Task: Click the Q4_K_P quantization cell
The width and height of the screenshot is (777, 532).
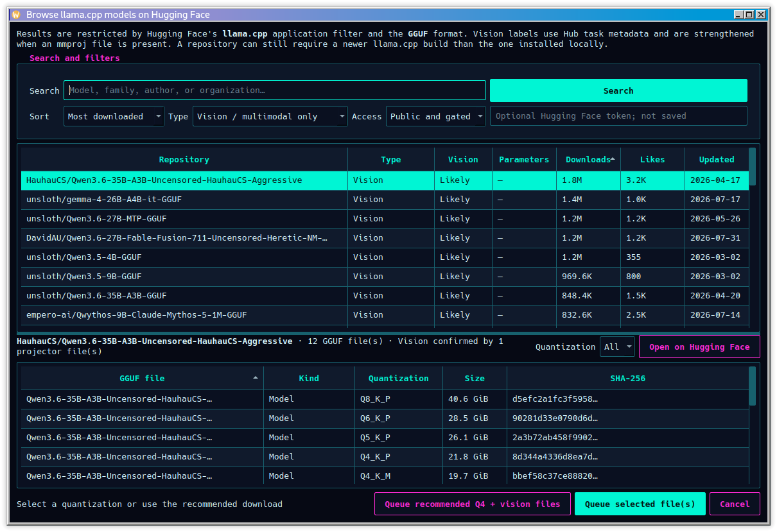Action: tap(399, 457)
